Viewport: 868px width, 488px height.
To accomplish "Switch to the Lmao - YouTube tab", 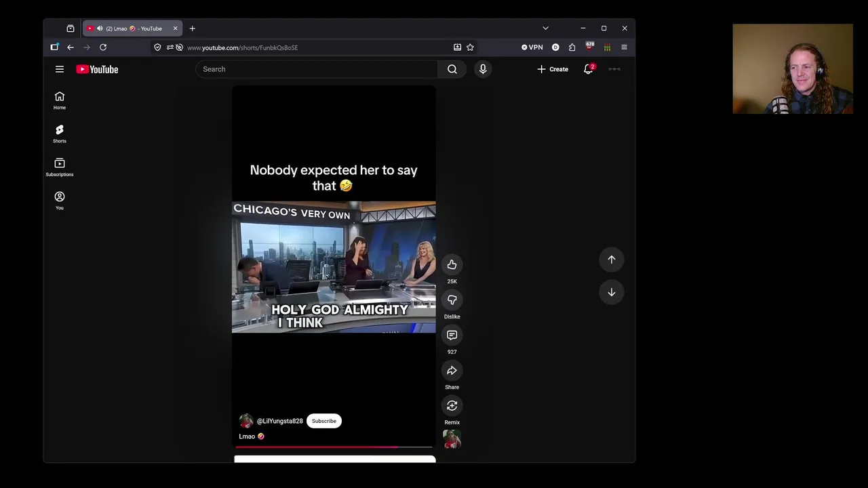I will point(133,28).
